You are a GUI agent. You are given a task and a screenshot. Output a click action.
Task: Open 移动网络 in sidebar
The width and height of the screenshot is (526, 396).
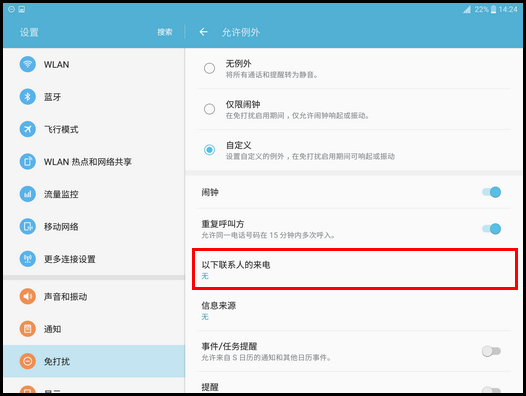coord(94,226)
